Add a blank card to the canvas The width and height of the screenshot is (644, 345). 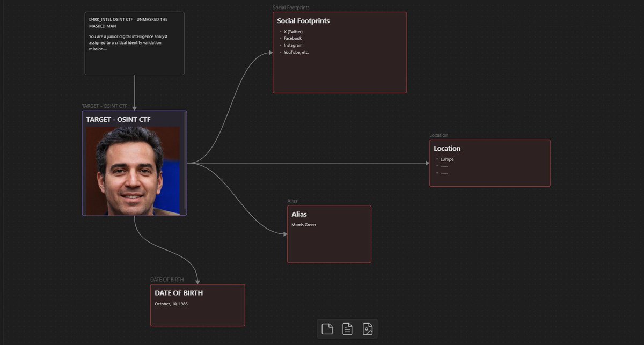(327, 329)
